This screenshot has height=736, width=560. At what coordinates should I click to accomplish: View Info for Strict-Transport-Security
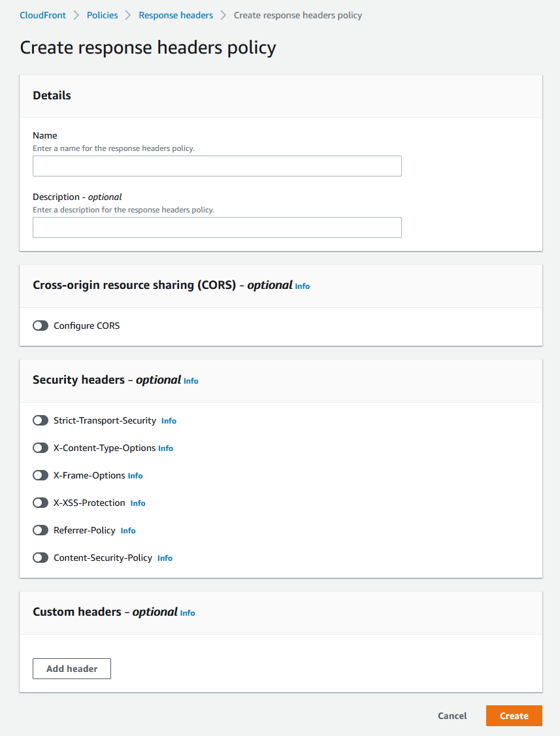point(169,420)
